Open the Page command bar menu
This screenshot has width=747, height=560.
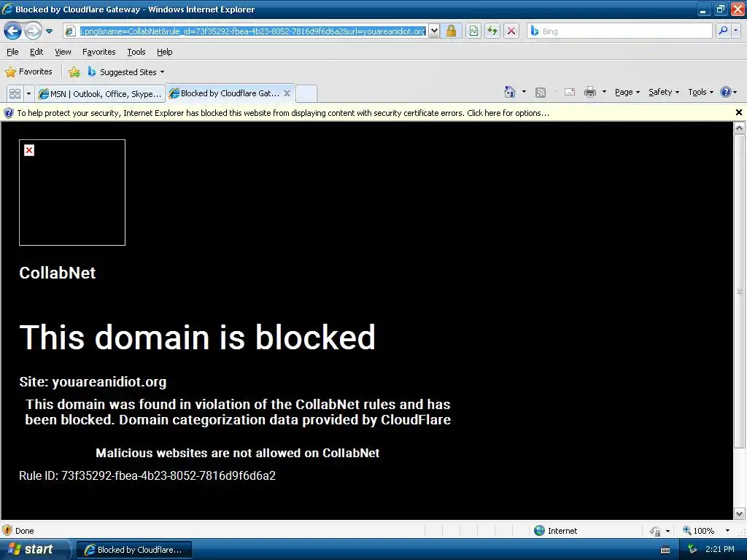(x=627, y=92)
